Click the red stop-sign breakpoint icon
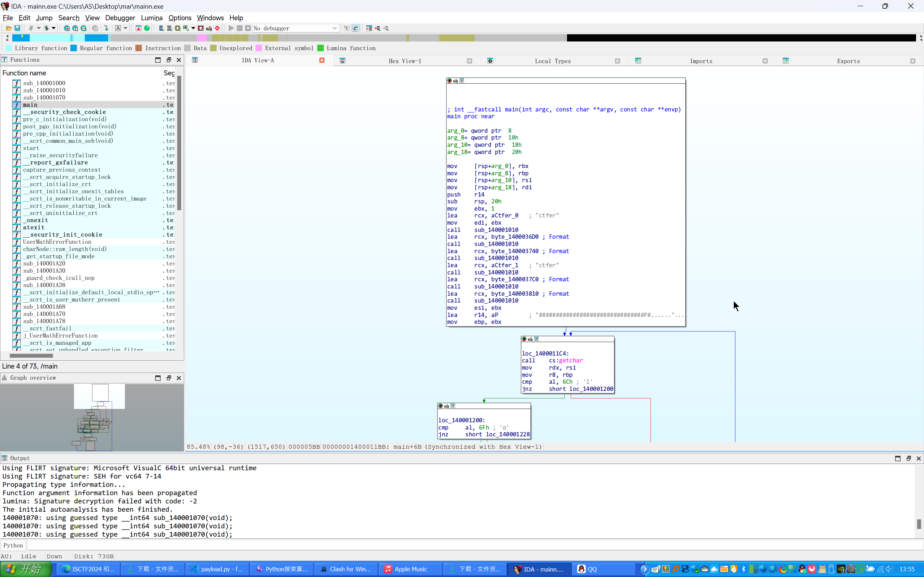This screenshot has height=577, width=924. pyautogui.click(x=217, y=28)
